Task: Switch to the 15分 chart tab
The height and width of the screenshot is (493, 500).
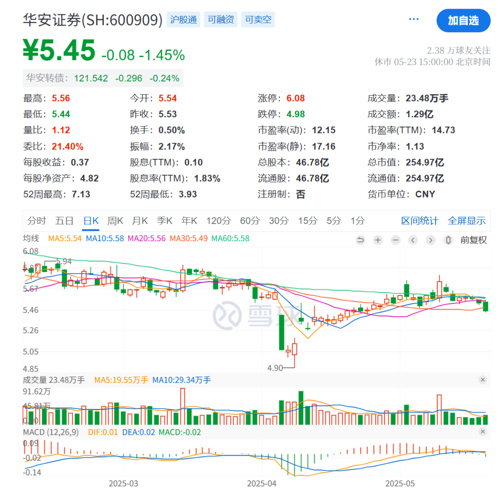Action: tap(308, 221)
